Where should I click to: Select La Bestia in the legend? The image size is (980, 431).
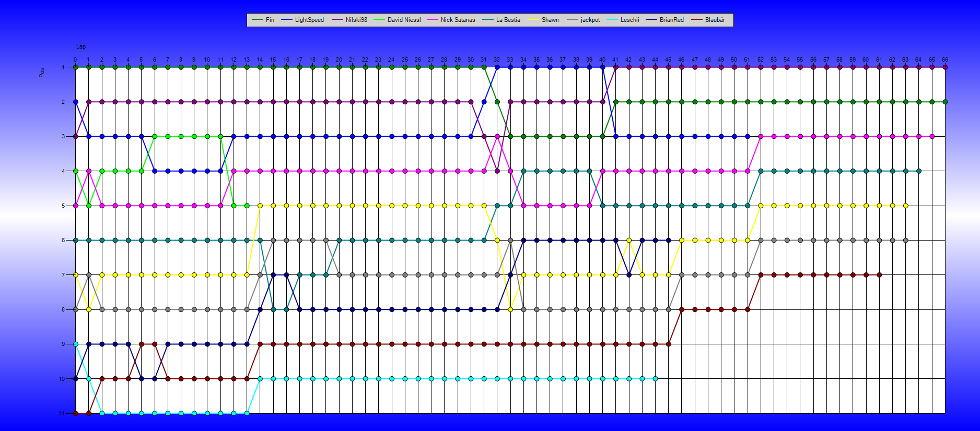pos(501,20)
